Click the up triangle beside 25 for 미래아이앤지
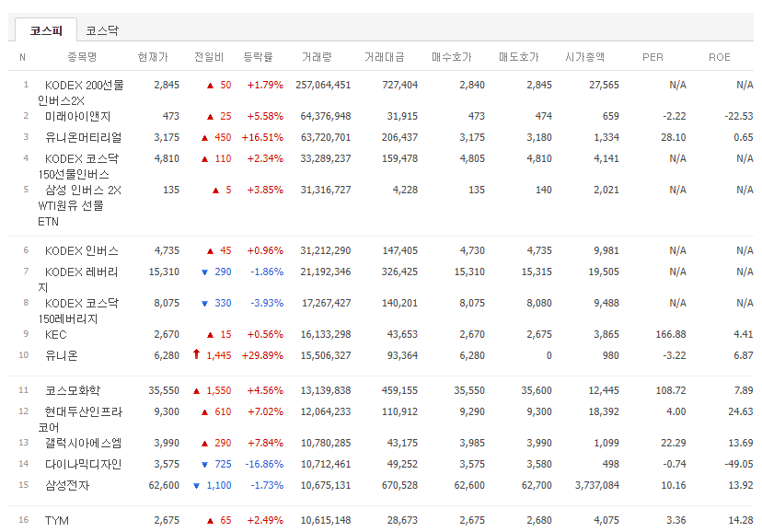This screenshot has height=532, width=762. [x=210, y=117]
